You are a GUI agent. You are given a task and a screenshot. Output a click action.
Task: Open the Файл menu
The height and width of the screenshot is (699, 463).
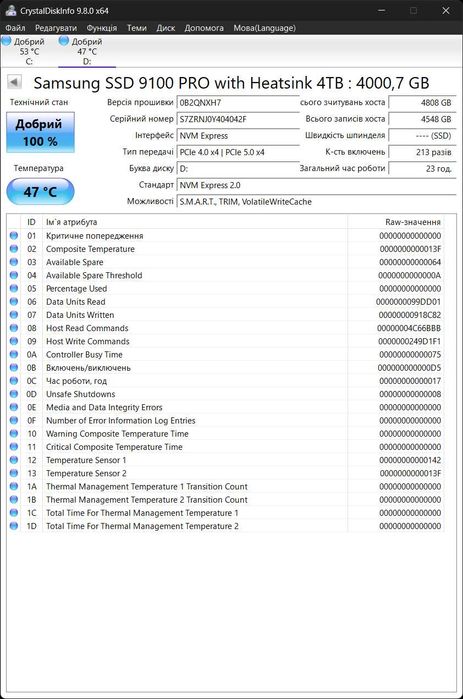click(x=16, y=28)
